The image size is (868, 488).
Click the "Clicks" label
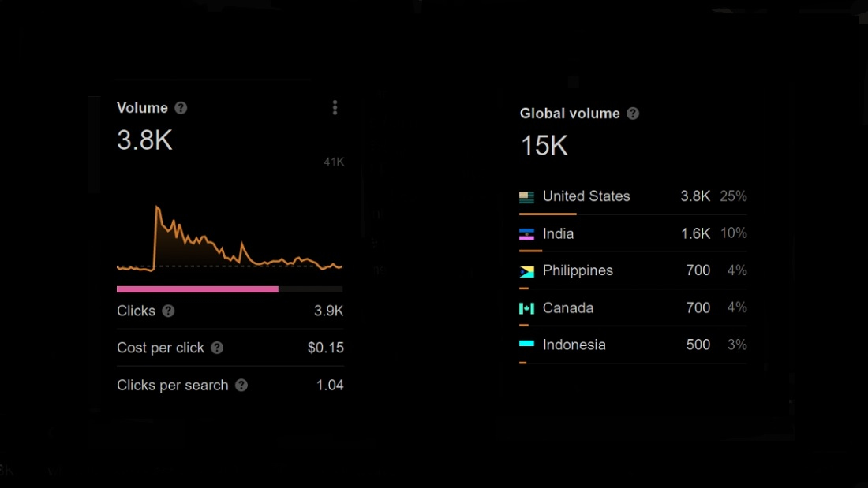click(x=137, y=311)
